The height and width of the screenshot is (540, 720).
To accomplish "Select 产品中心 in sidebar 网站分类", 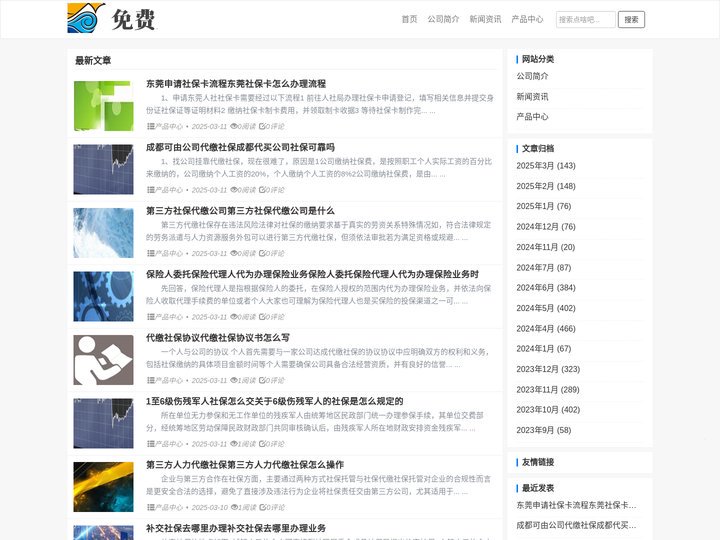I will (532, 117).
